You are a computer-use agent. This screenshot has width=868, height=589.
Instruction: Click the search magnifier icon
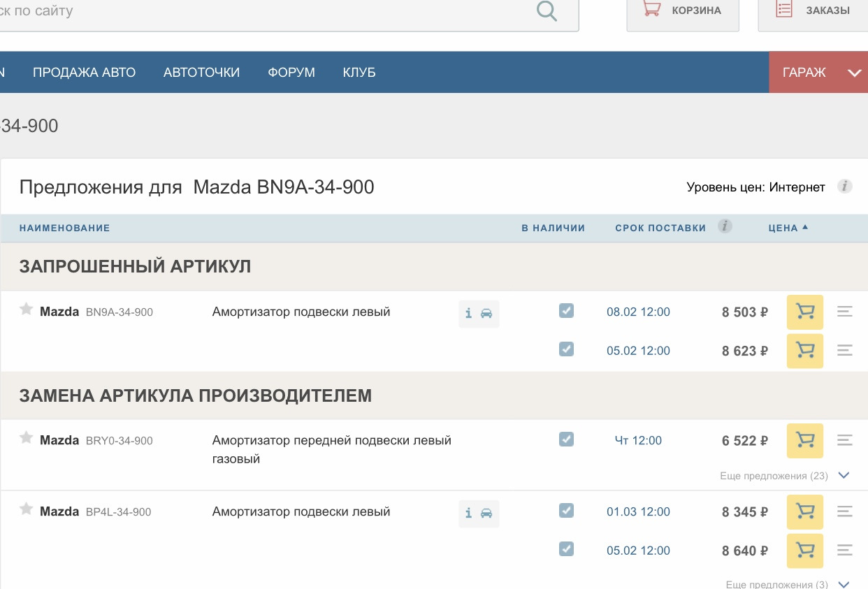click(x=547, y=10)
